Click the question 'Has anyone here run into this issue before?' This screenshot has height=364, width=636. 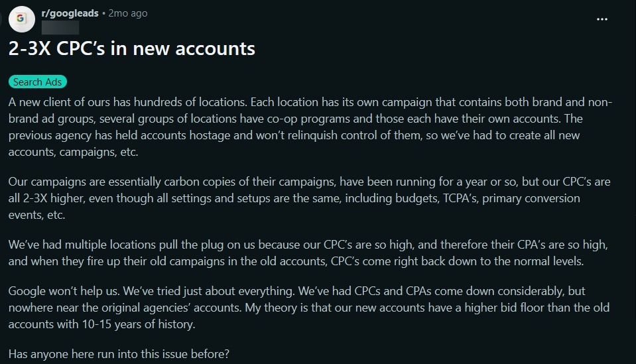119,354
